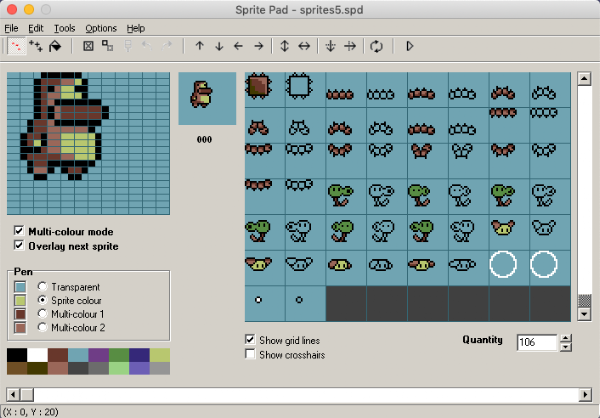The width and height of the screenshot is (600, 418).
Task: Select the small hollow ring sprite
Action: tap(305, 303)
